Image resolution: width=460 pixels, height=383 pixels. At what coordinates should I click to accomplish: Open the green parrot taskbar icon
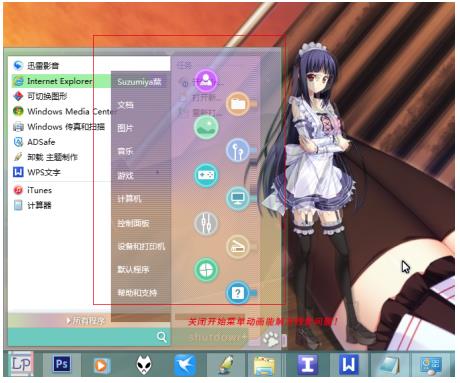[226, 365]
